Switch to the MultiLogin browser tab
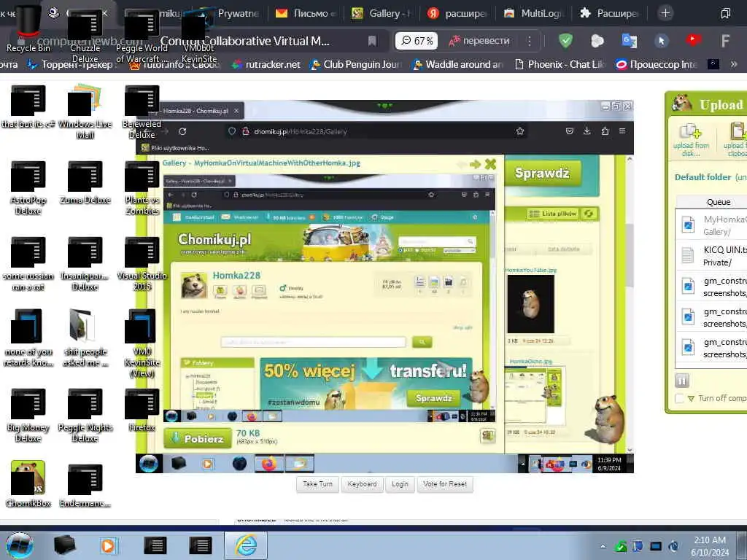The height and width of the screenshot is (560, 747). [533, 13]
